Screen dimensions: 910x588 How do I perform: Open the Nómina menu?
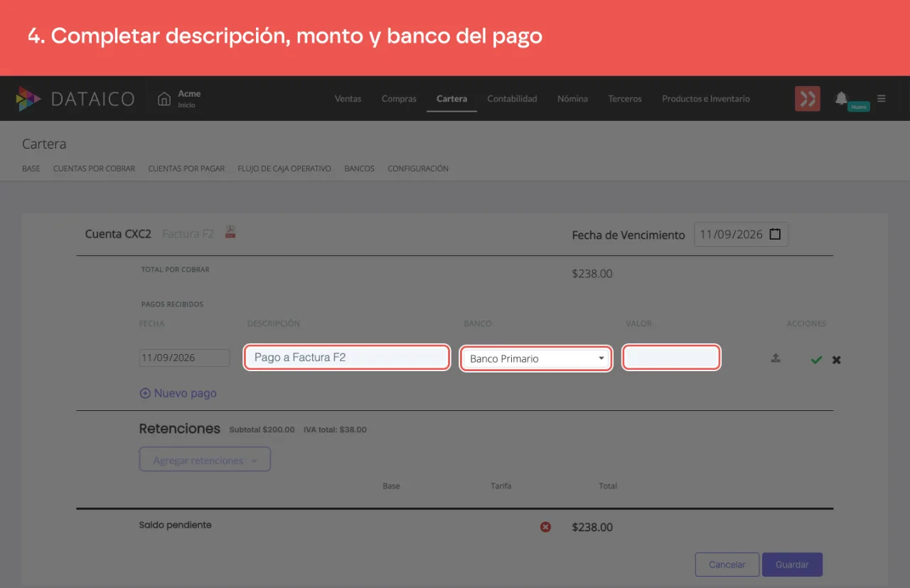point(572,99)
